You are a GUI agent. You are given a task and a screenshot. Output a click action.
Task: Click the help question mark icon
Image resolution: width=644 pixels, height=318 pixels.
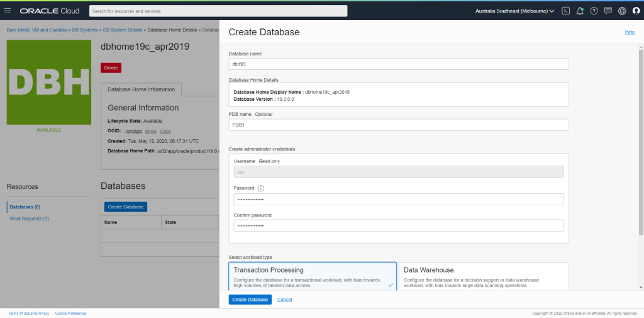(x=594, y=11)
